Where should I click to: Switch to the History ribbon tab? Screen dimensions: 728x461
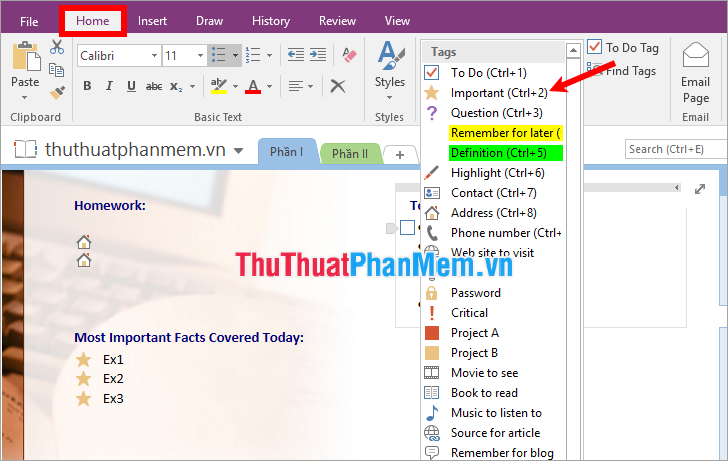pyautogui.click(x=271, y=21)
